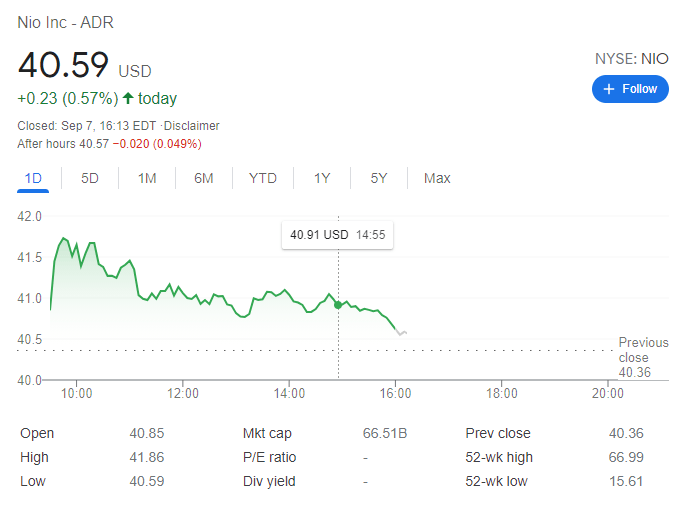Click the 52-wk high value
684x505 pixels.
pos(626,457)
